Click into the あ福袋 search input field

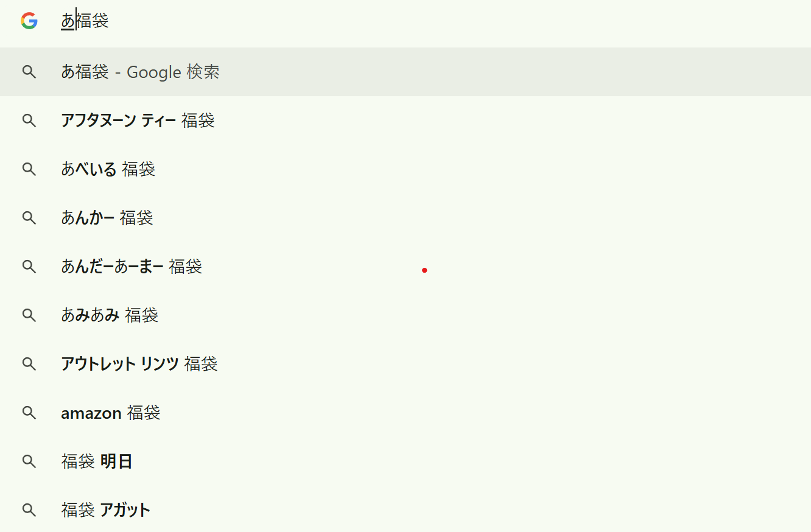point(365,21)
